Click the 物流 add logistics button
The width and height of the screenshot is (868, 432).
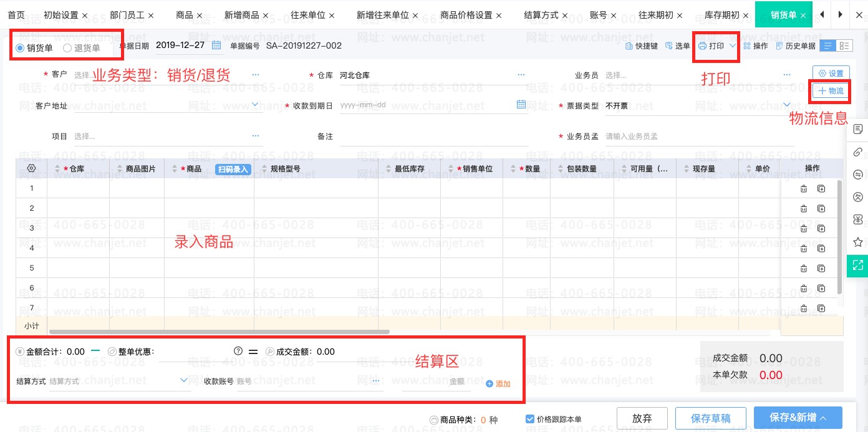pyautogui.click(x=831, y=91)
